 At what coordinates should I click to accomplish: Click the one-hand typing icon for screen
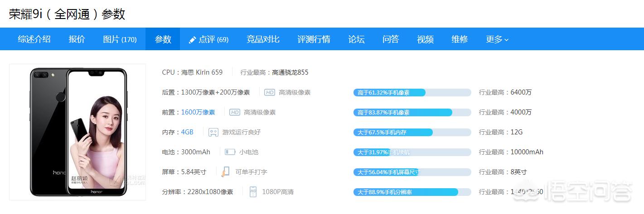tap(225, 172)
